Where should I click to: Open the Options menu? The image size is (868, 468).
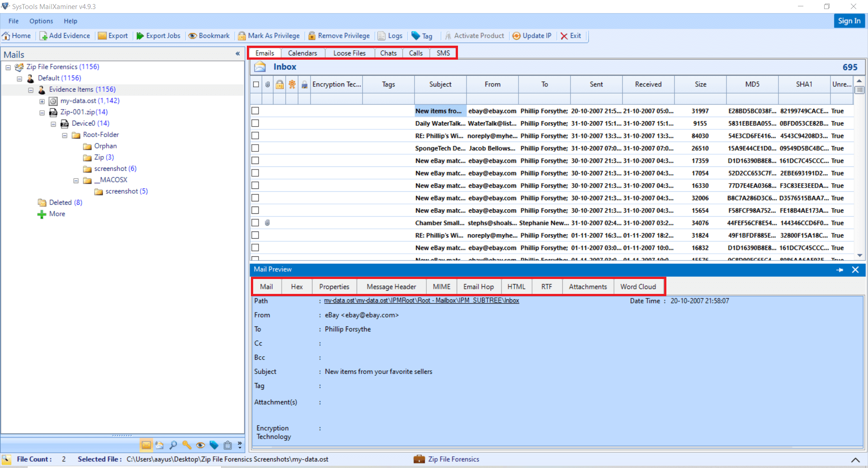[x=41, y=21]
